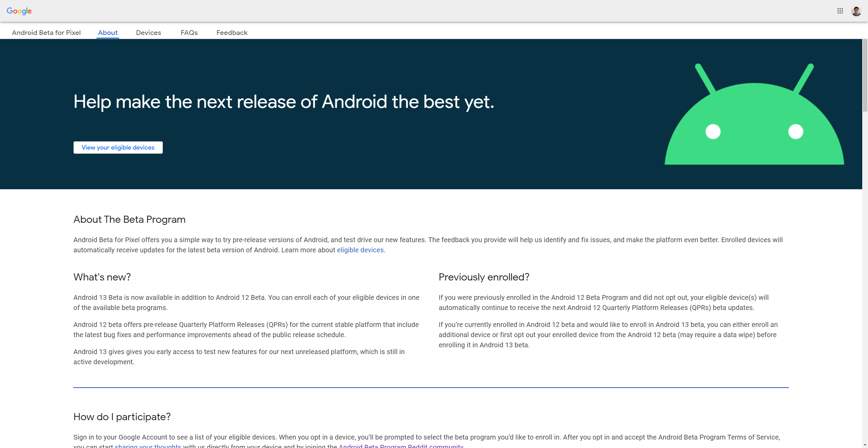Click the Google logo
The image size is (868, 448).
pyautogui.click(x=19, y=11)
